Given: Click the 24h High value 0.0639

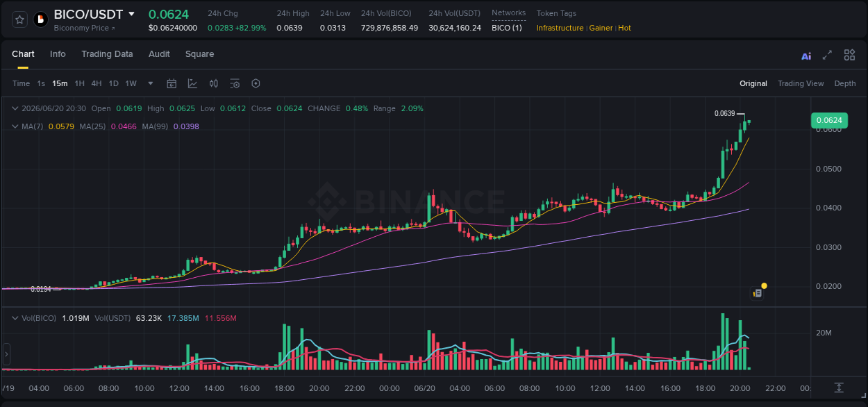Looking at the screenshot, I should [x=290, y=28].
